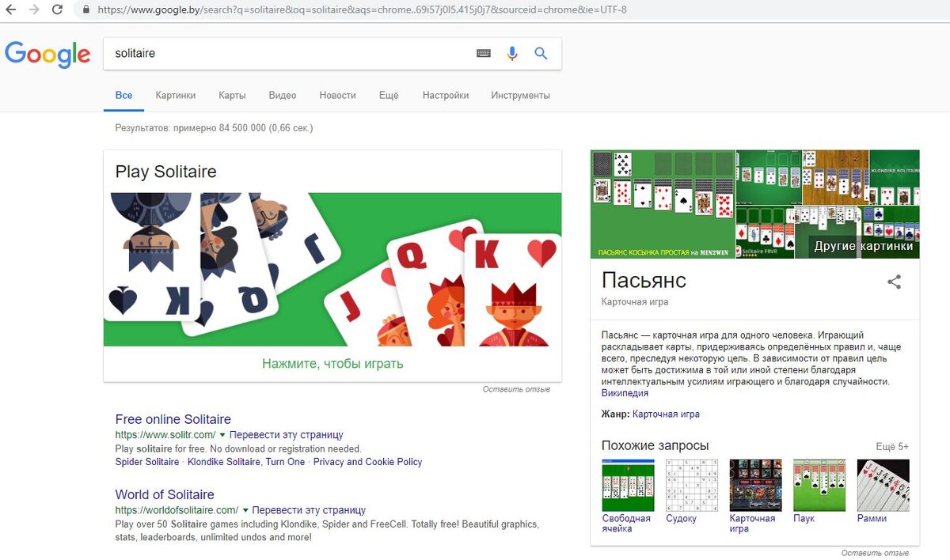Reload the page with refresh icon
Image resolution: width=950 pixels, height=560 pixels.
click(57, 10)
